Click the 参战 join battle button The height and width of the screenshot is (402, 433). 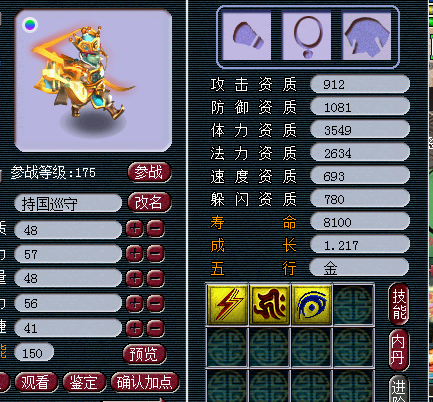pos(149,172)
